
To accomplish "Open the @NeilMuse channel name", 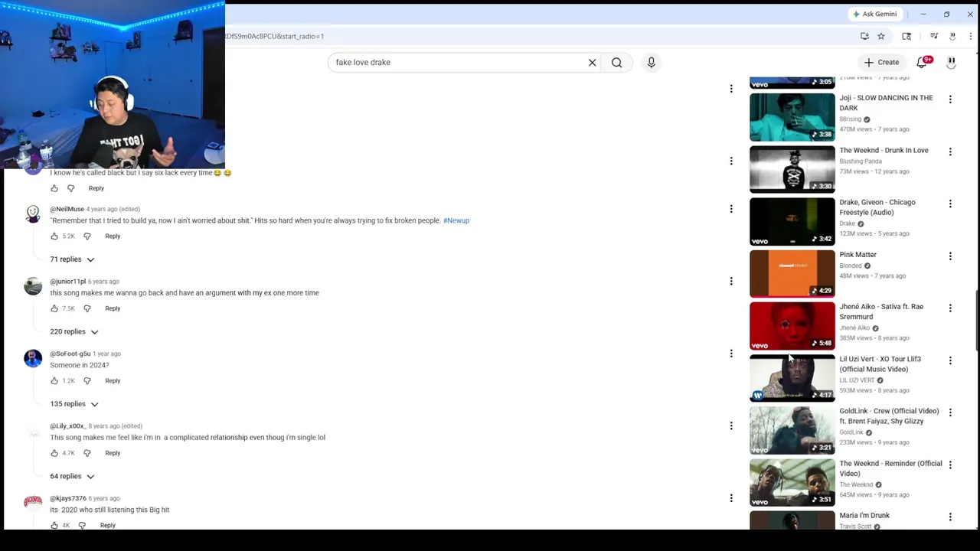I will [67, 209].
